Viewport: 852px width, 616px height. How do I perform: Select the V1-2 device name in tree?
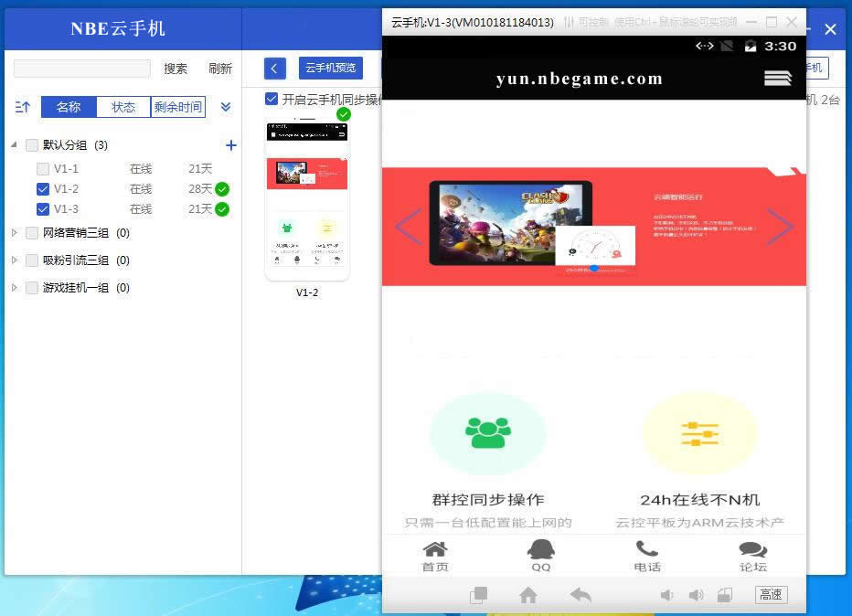point(66,189)
